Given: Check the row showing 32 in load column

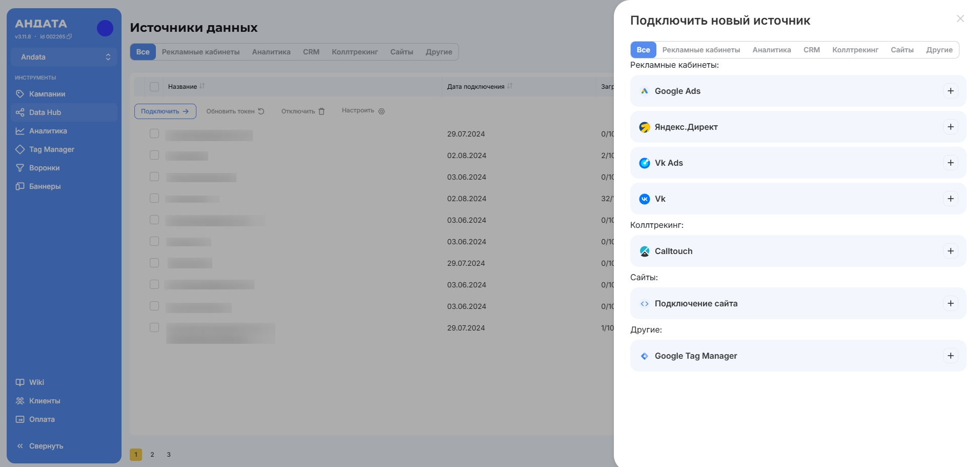Looking at the screenshot, I should tap(154, 198).
